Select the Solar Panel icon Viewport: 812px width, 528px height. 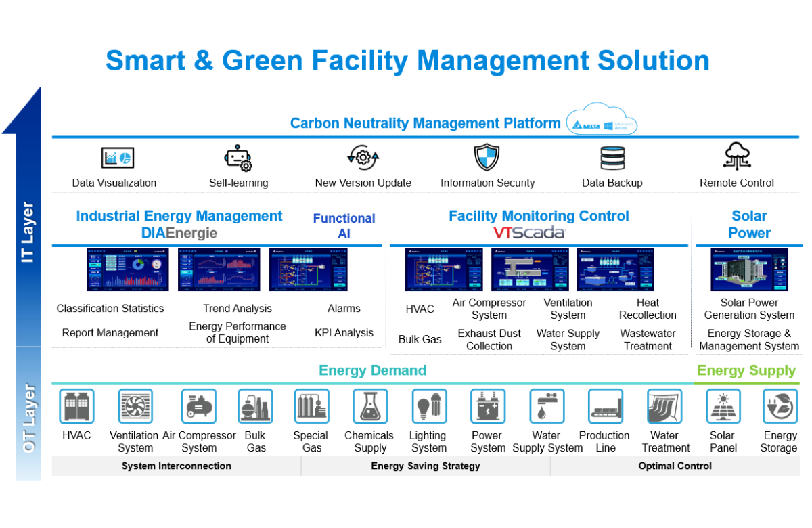tap(722, 407)
